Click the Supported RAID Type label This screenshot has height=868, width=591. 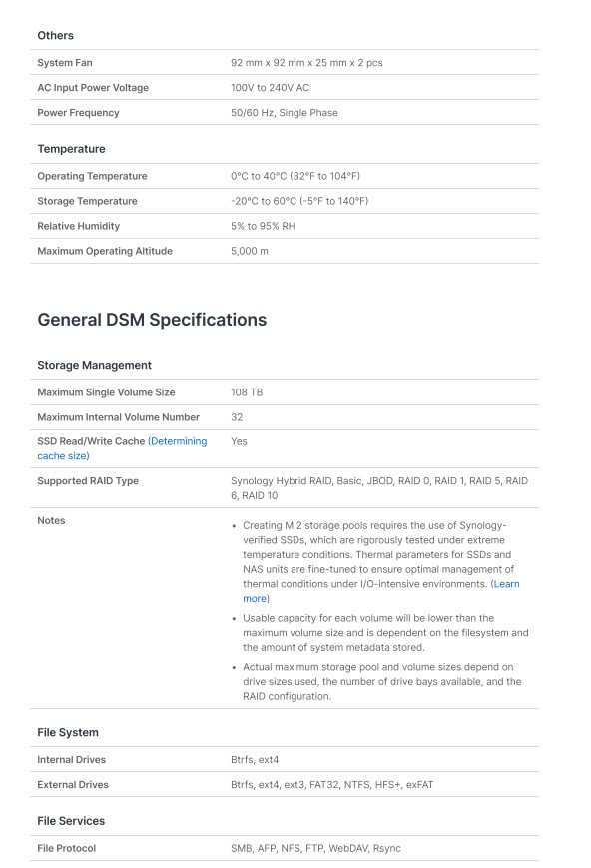tap(88, 481)
